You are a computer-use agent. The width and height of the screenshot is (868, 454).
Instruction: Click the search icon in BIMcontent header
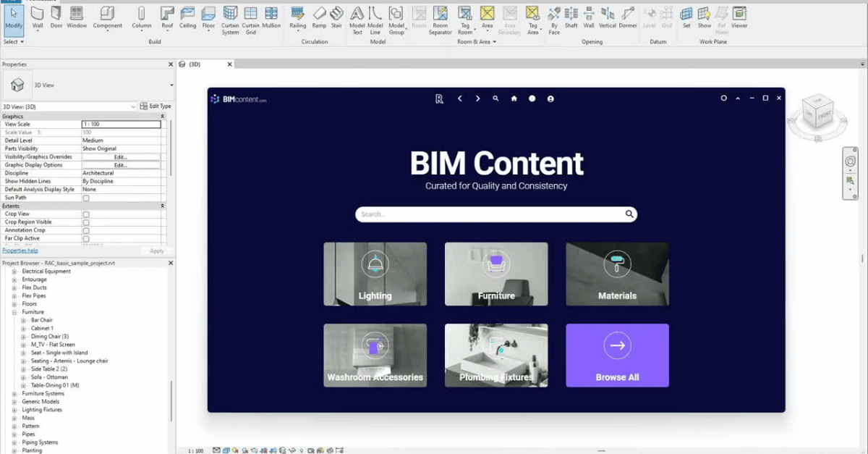point(495,98)
